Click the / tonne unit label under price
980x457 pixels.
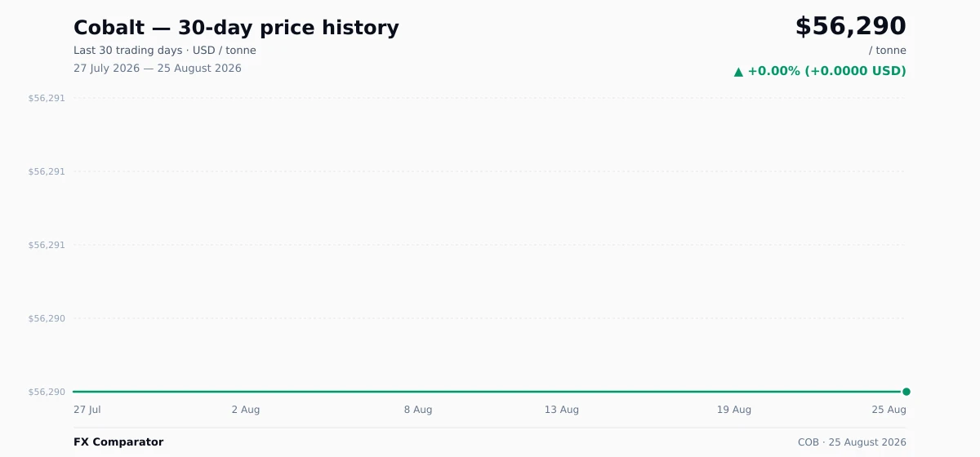888,51
